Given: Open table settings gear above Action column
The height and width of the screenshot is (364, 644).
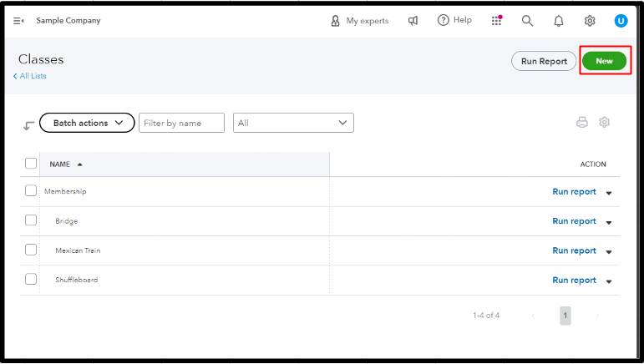Looking at the screenshot, I should [605, 122].
